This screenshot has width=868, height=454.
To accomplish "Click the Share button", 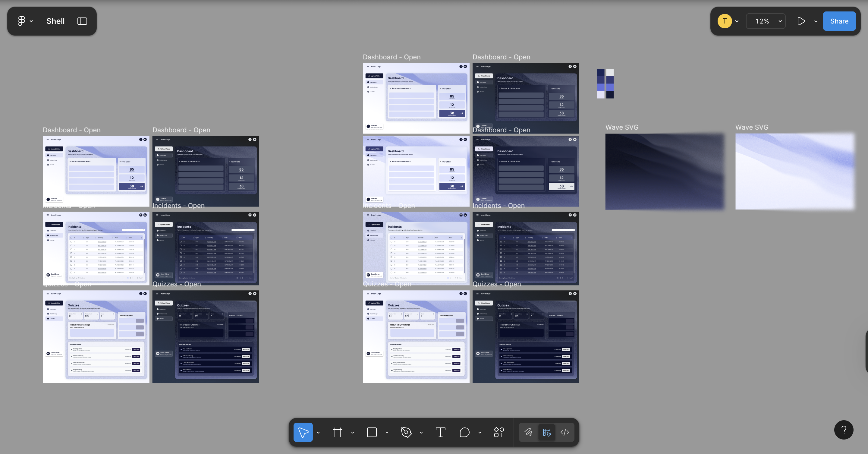I will click(839, 21).
